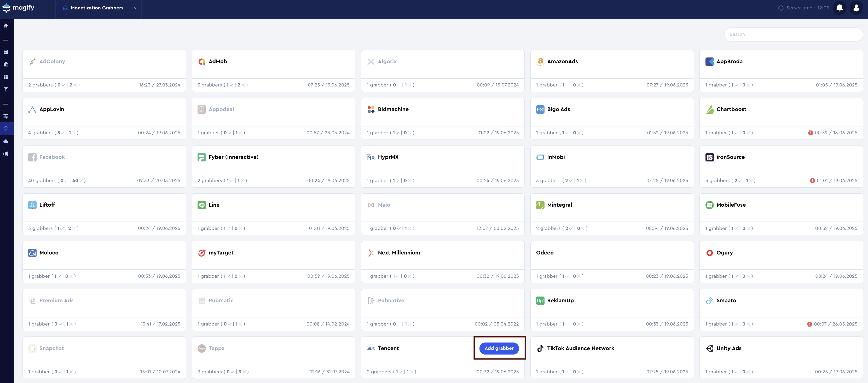
Task: Click the red alert icon on ironSource
Action: [812, 181]
